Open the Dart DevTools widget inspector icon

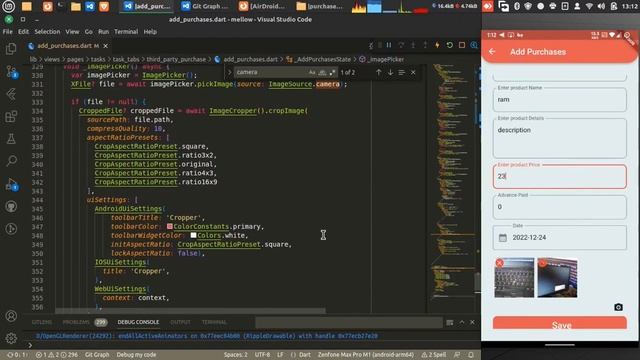[473, 45]
